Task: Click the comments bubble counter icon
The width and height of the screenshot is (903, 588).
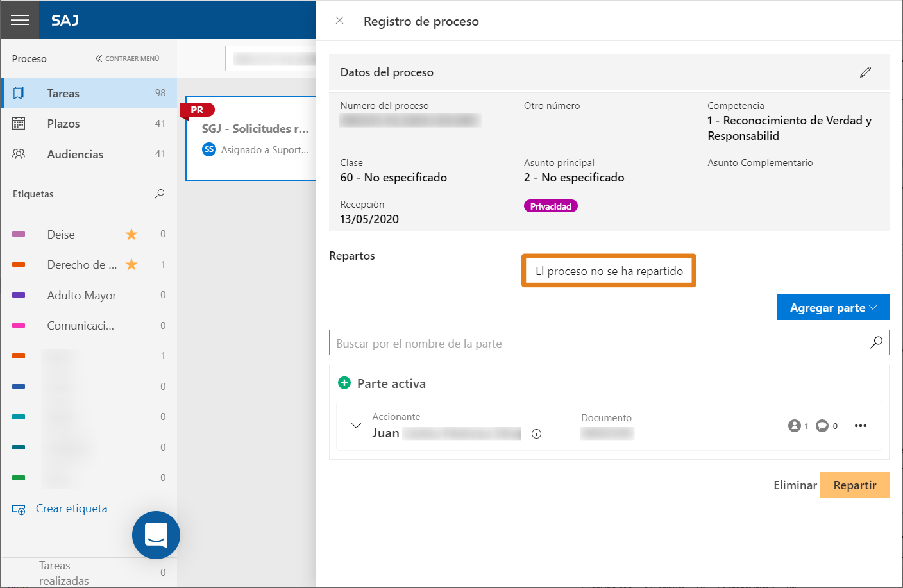Action: click(822, 426)
